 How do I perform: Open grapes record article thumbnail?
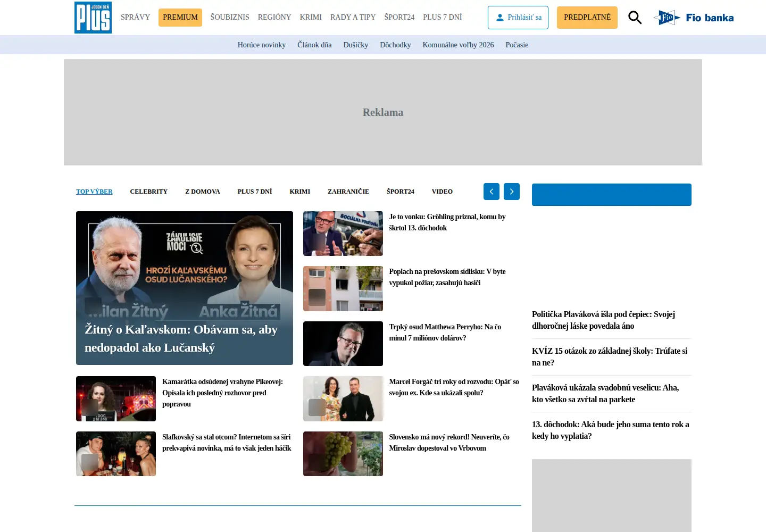[x=343, y=454]
